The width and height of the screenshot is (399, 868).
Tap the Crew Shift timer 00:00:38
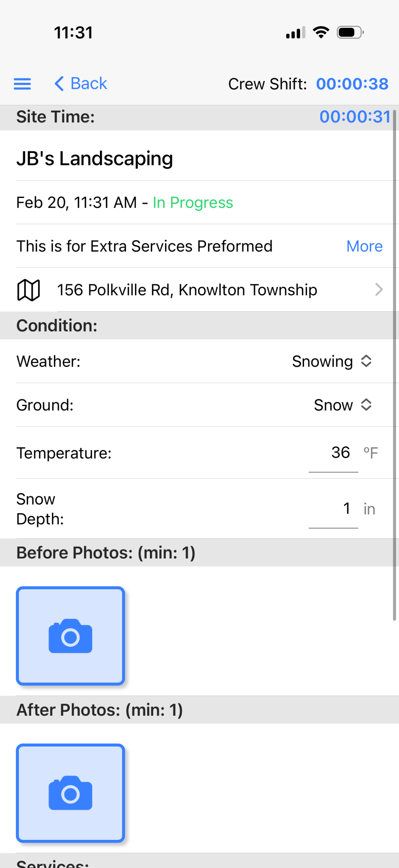click(352, 84)
